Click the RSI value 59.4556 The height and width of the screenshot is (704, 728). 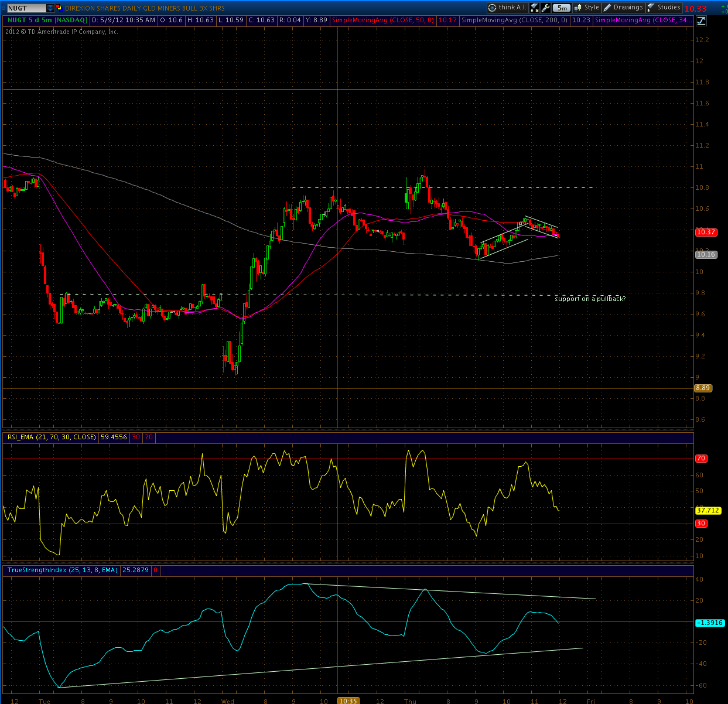pos(114,437)
